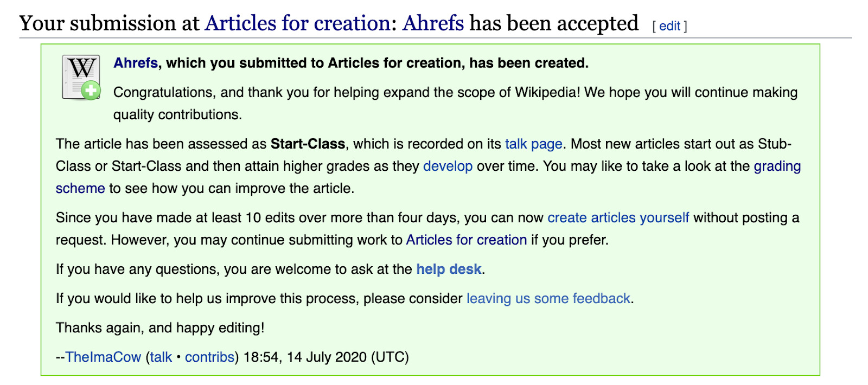Click the 'has been accepted' heading text
868x385 pixels.
click(x=553, y=23)
